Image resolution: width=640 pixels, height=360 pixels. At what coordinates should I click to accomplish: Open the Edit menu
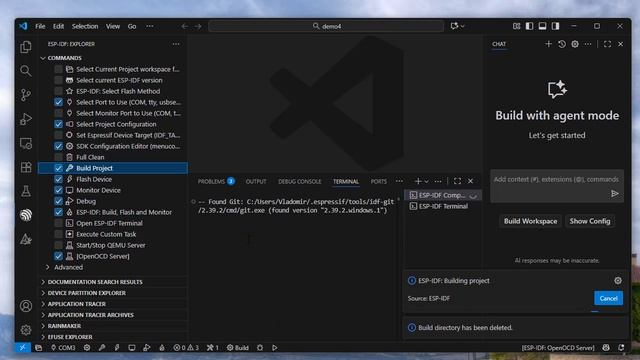click(x=58, y=26)
